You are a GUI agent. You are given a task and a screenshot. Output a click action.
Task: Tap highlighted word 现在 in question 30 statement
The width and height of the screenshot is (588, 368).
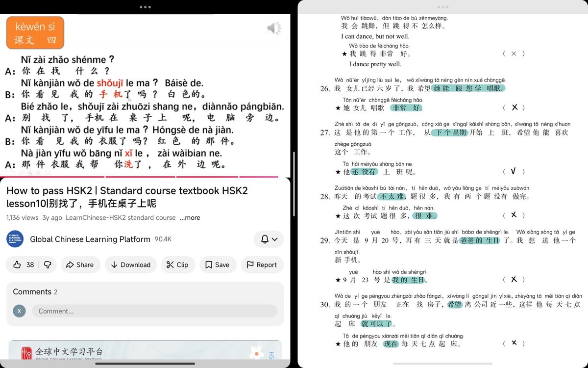(392, 343)
